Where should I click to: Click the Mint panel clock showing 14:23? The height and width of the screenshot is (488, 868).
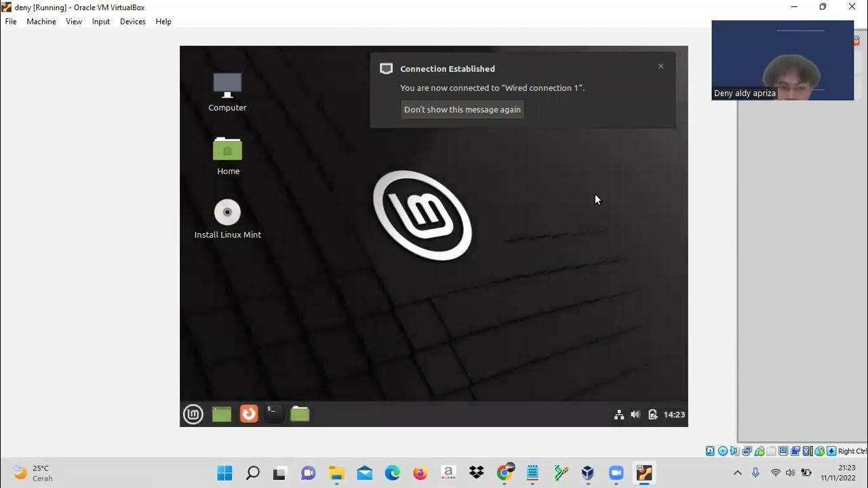(674, 415)
